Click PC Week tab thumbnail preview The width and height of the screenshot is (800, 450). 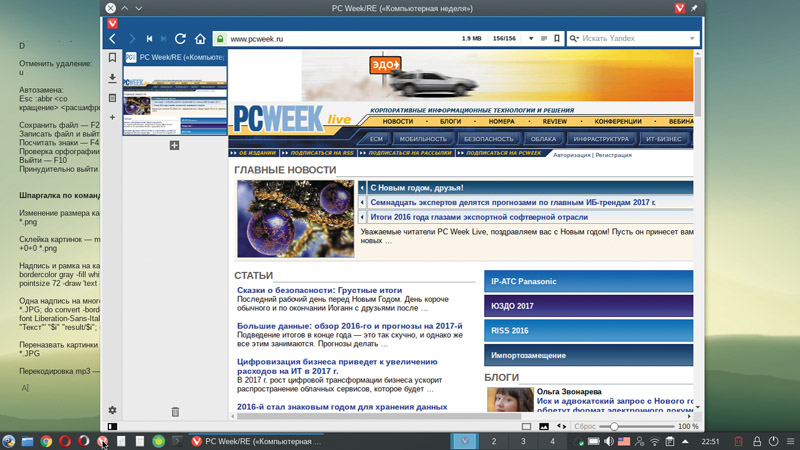coord(175,101)
